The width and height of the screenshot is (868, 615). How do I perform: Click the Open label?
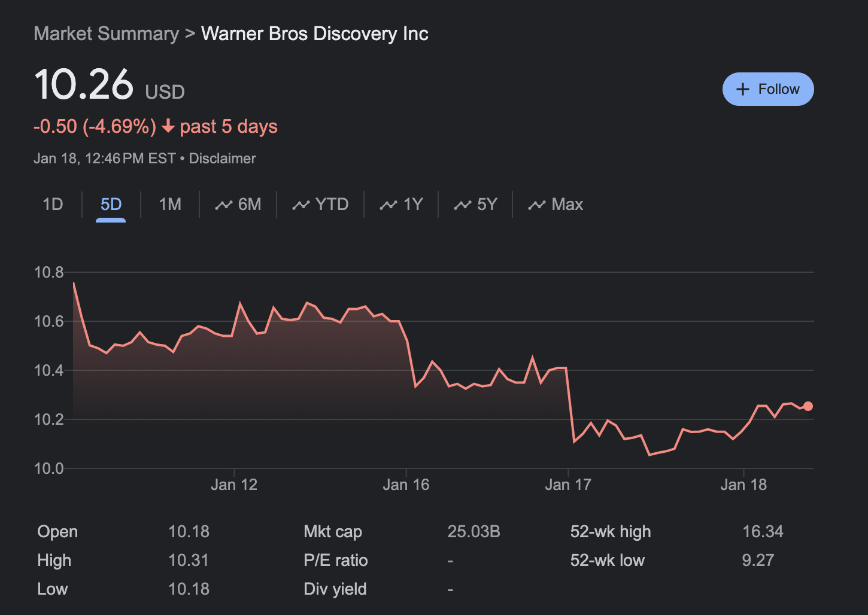pyautogui.click(x=57, y=532)
